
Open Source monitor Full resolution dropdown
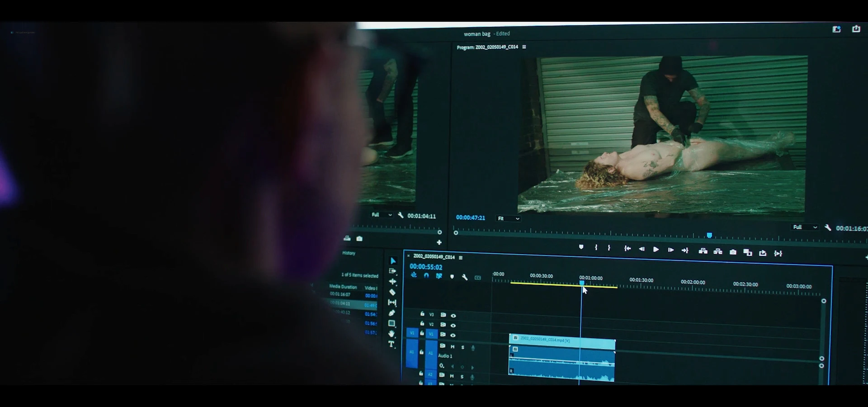click(x=381, y=215)
